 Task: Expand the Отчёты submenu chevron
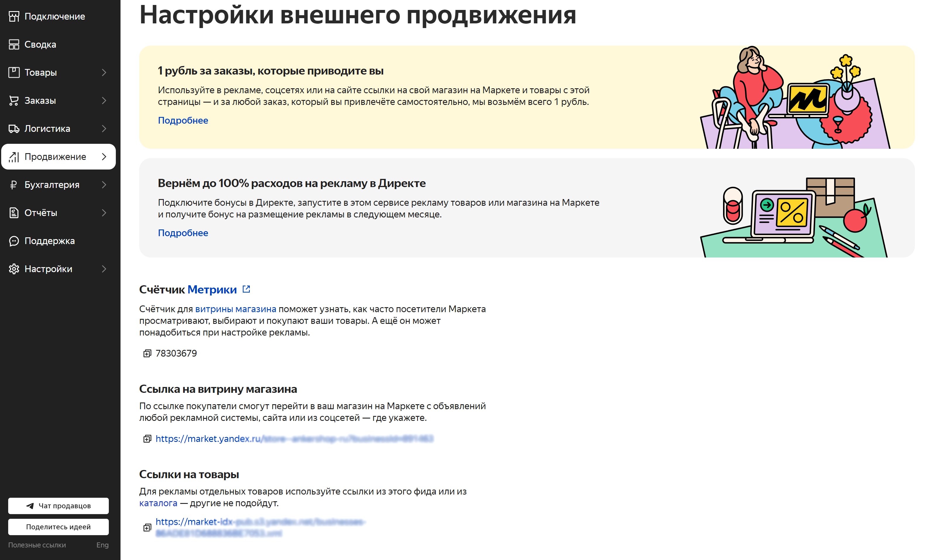[x=104, y=213]
